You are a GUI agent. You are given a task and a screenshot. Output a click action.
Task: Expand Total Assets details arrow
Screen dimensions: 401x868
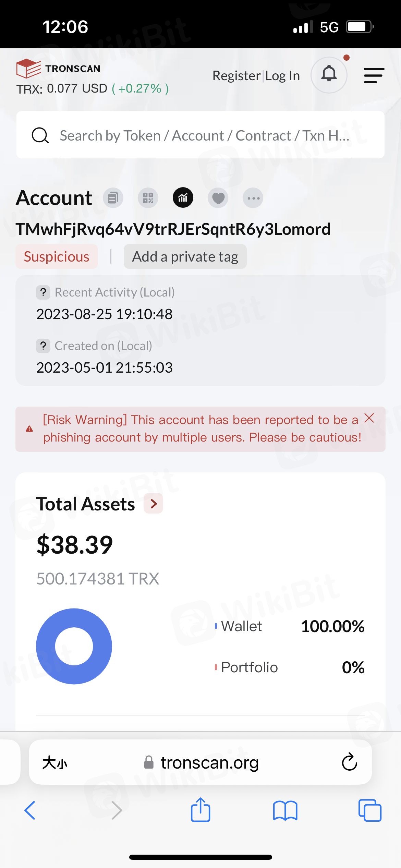tap(154, 504)
